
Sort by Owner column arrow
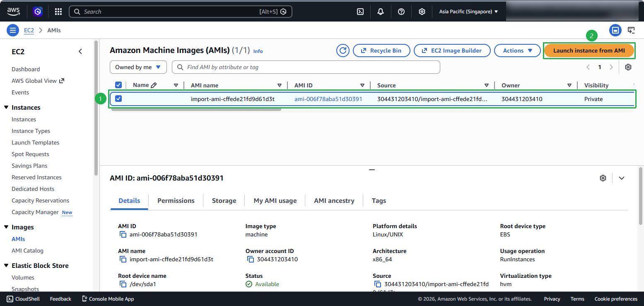[x=569, y=85]
